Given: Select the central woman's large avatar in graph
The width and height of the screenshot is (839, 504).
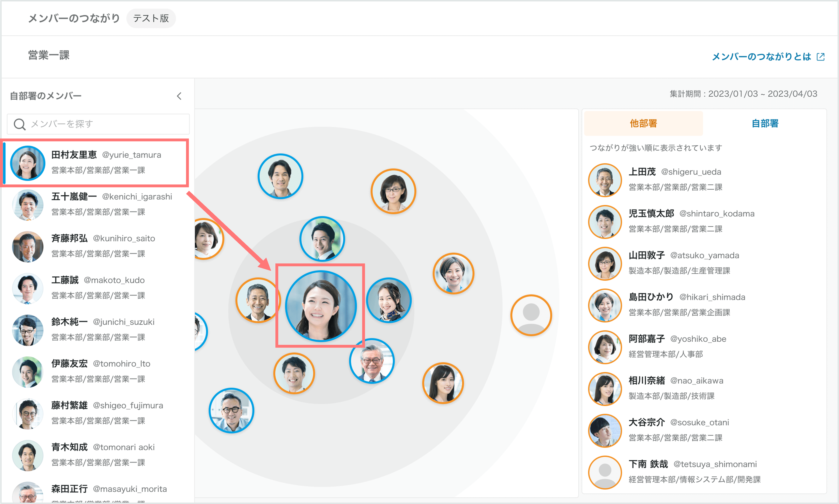Looking at the screenshot, I should pyautogui.click(x=321, y=306).
